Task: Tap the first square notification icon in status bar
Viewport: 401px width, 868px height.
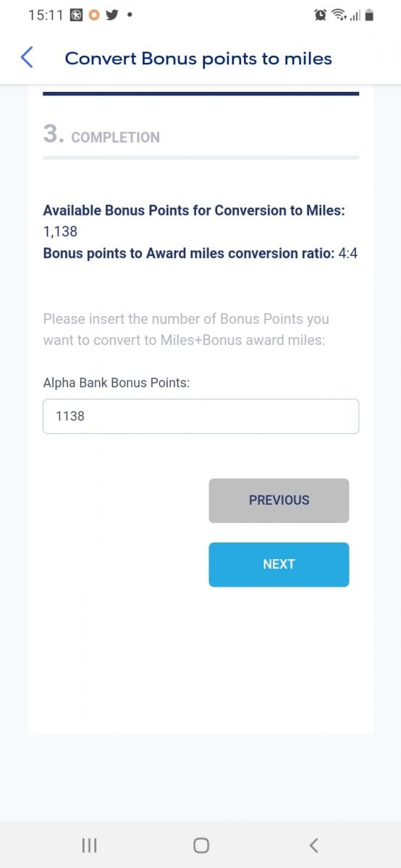Action: point(77,14)
